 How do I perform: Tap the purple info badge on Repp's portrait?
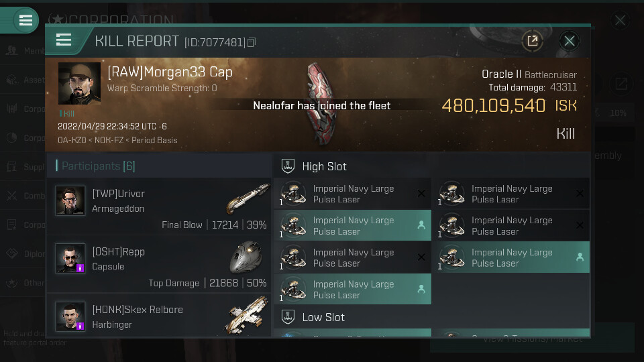(x=80, y=267)
